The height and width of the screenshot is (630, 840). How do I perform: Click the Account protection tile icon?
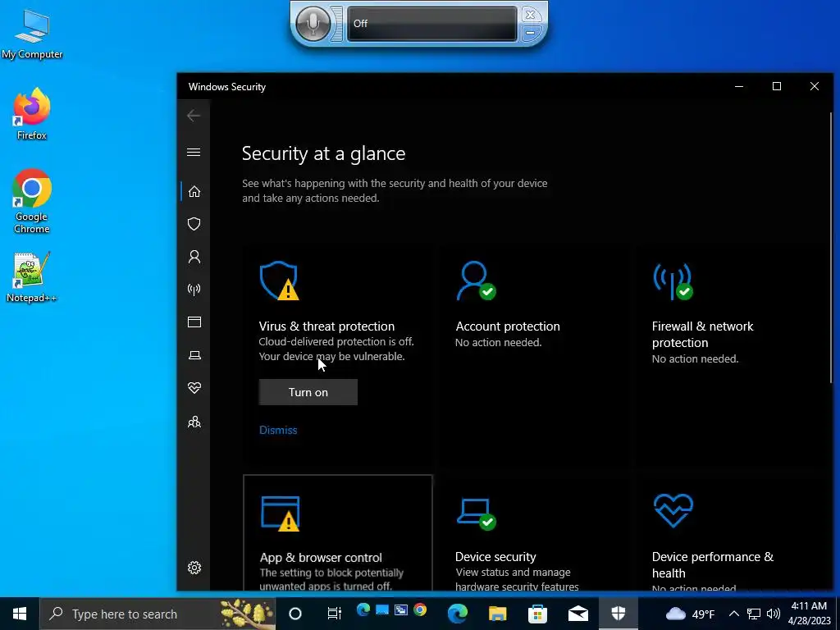[x=476, y=281]
